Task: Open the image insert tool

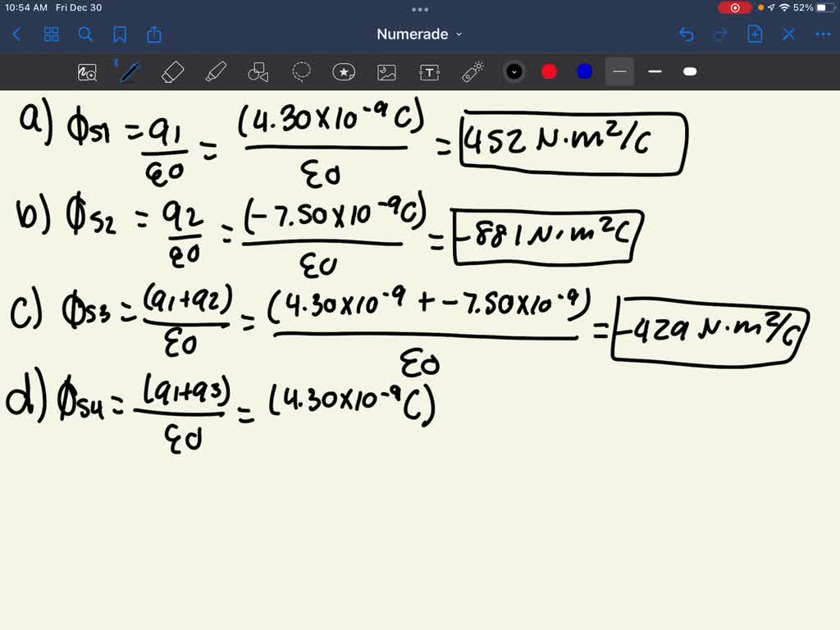Action: point(386,71)
